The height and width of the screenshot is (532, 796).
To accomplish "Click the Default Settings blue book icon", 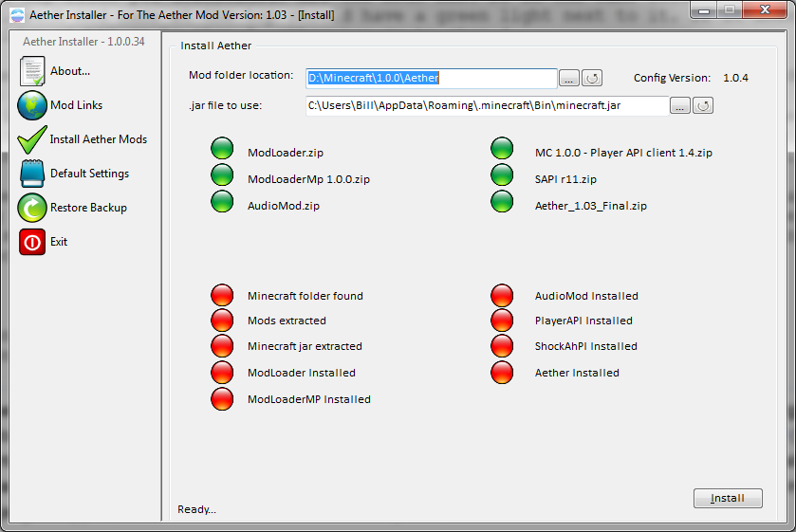I will tap(32, 174).
